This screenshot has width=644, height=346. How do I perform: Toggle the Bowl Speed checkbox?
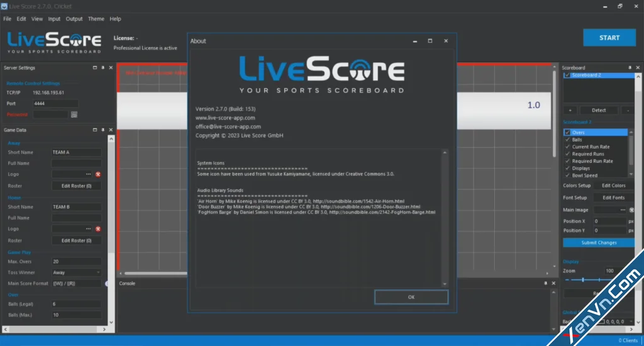click(568, 176)
